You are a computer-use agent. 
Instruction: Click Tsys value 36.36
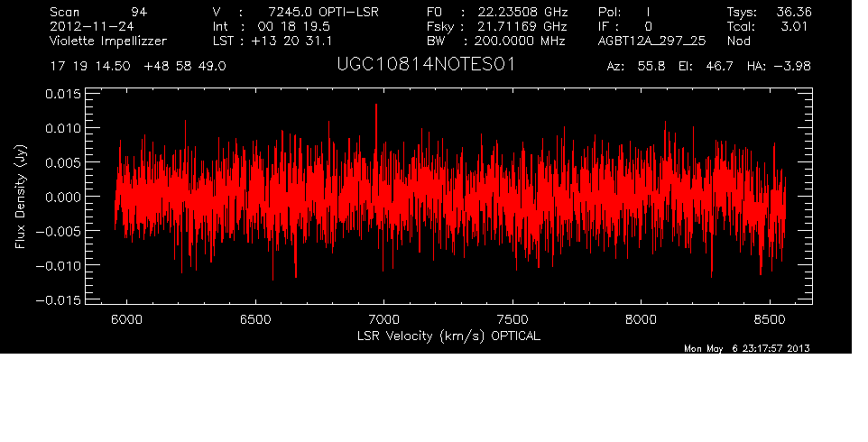click(x=793, y=12)
